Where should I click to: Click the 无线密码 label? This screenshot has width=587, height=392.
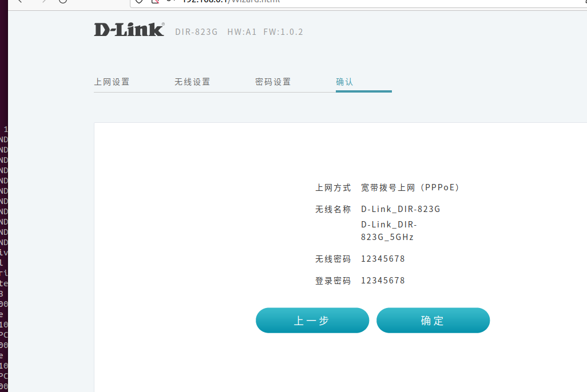click(x=333, y=259)
